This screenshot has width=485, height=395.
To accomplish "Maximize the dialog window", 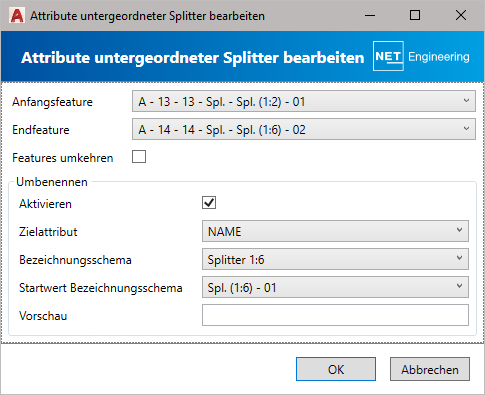I will [415, 15].
